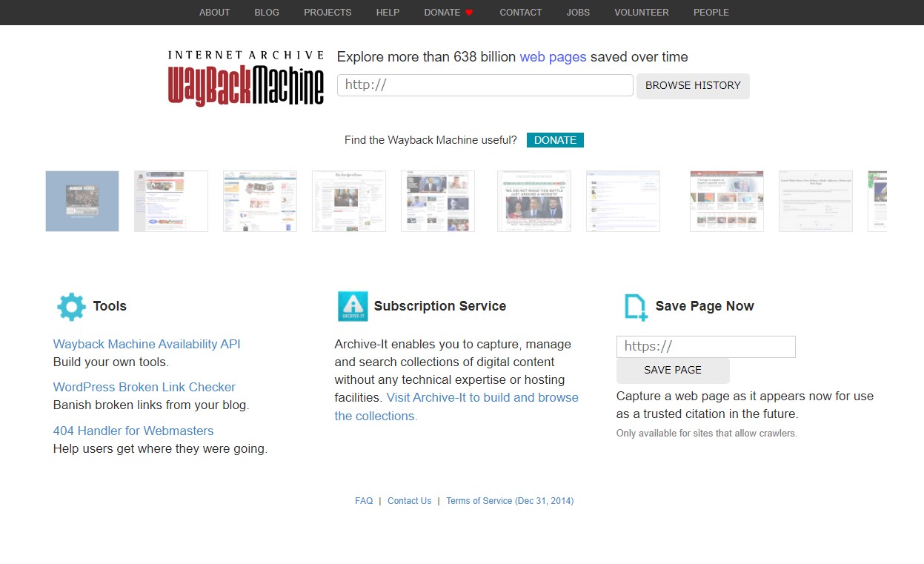Click "Banish broken links from your blog."
Screen dimensions: 924x564
pyautogui.click(x=151, y=405)
